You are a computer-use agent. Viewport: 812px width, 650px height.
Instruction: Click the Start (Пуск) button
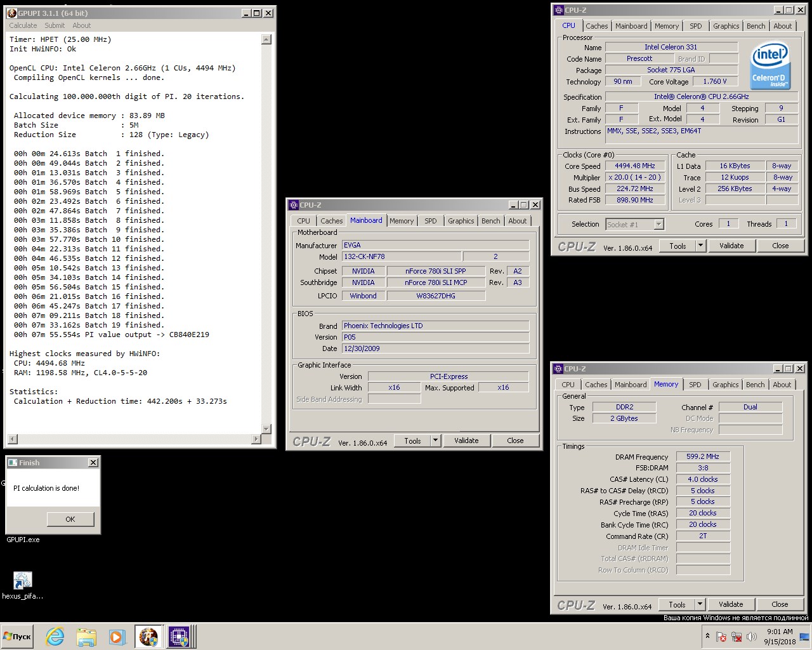17,637
